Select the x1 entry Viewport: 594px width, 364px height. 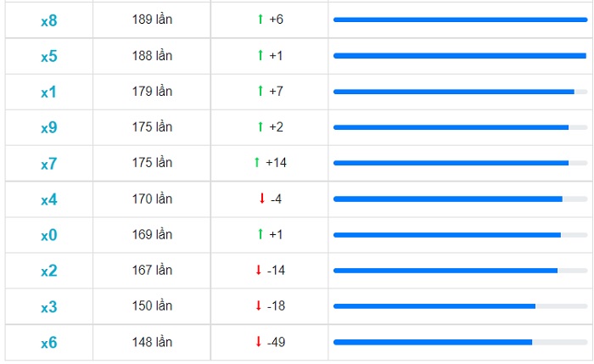[49, 92]
